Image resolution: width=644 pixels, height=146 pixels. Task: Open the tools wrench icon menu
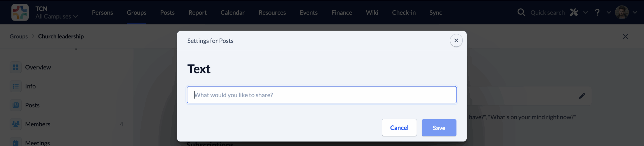tap(574, 12)
